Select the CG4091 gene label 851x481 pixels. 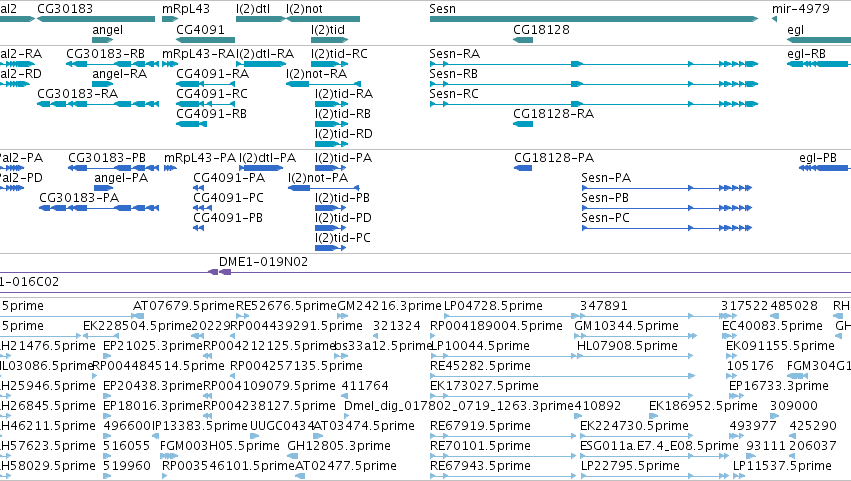(x=200, y=29)
